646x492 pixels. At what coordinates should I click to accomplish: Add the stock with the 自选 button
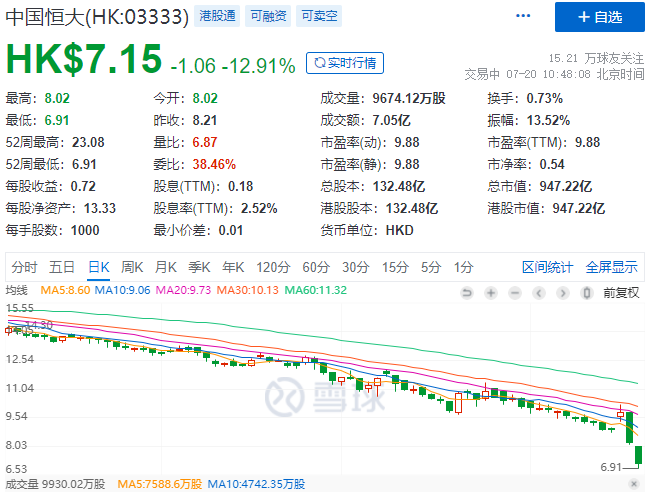(x=599, y=17)
